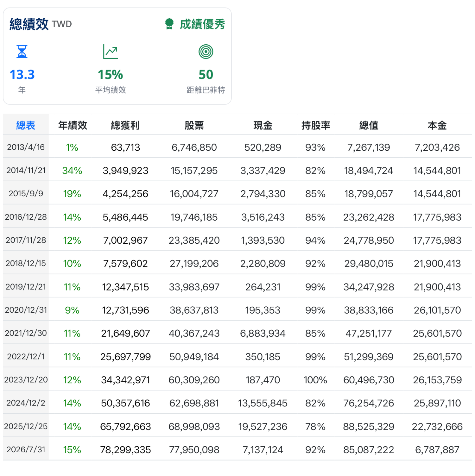Click the 持股率 column header
This screenshot has width=475, height=476.
click(316, 125)
